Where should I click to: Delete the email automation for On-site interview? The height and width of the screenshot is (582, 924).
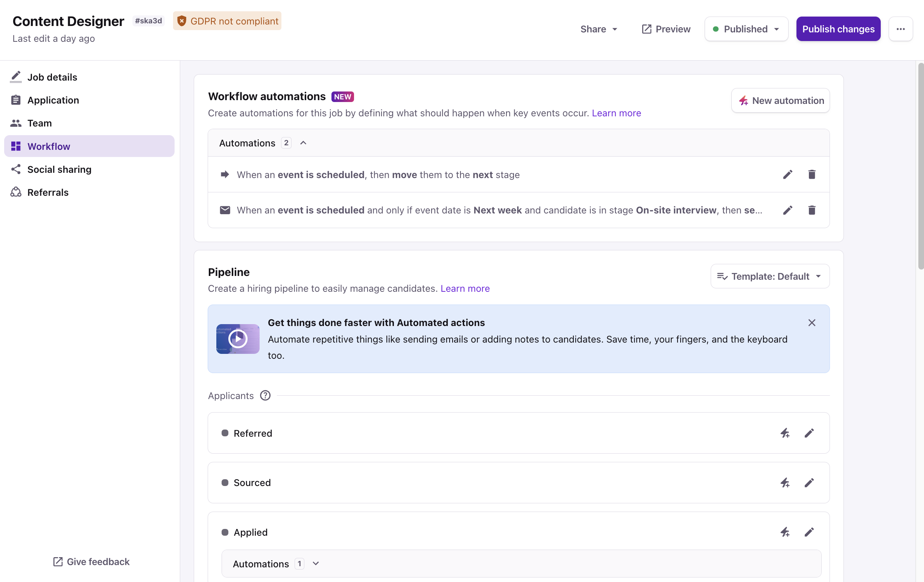pyautogui.click(x=812, y=210)
